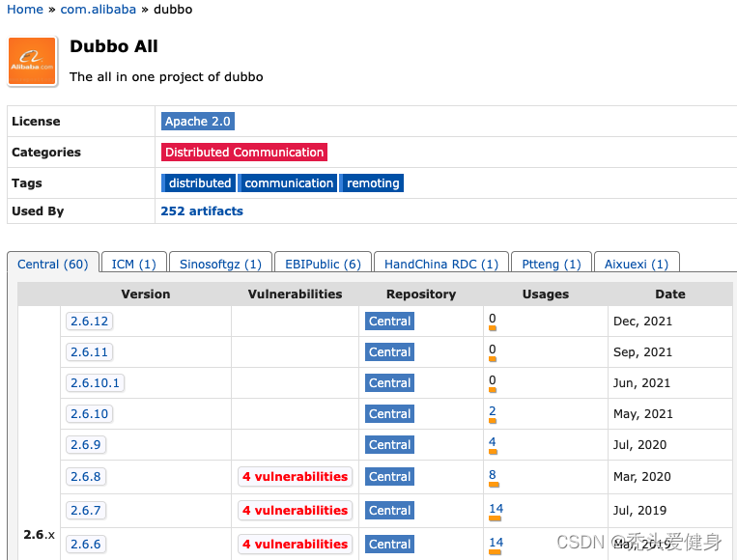The image size is (737, 560).
Task: Click the Apache 2.0 license badge
Action: pyautogui.click(x=198, y=122)
